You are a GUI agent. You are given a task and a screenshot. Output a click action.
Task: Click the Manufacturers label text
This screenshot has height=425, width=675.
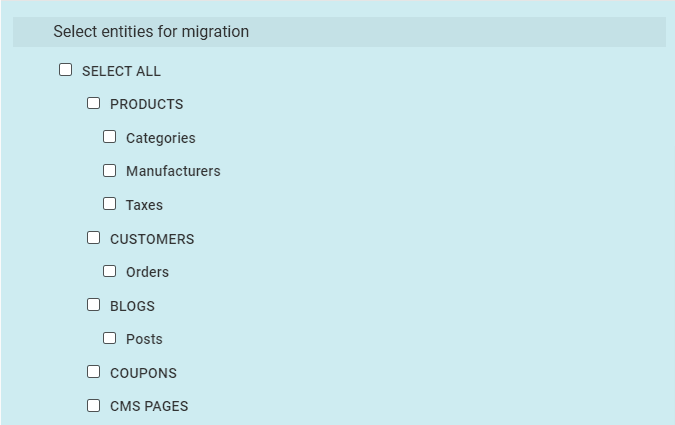pyautogui.click(x=173, y=171)
